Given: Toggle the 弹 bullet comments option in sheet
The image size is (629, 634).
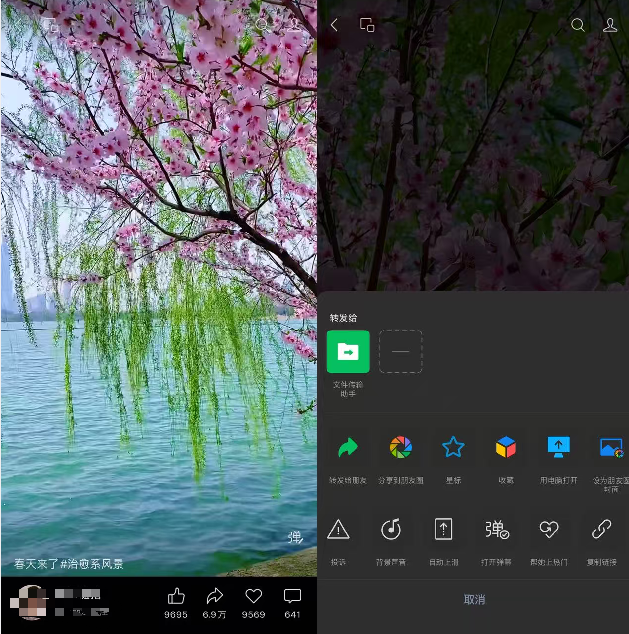Looking at the screenshot, I should click(x=497, y=530).
